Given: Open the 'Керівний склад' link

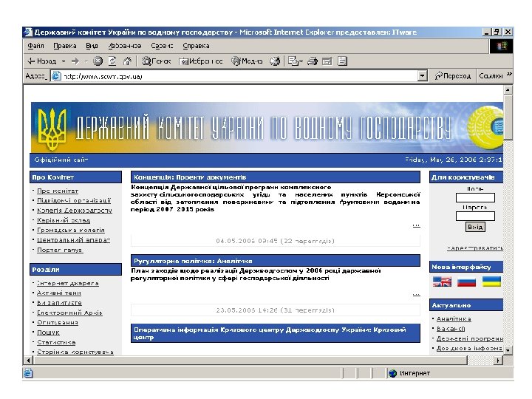Looking at the screenshot, I should pos(64,220).
